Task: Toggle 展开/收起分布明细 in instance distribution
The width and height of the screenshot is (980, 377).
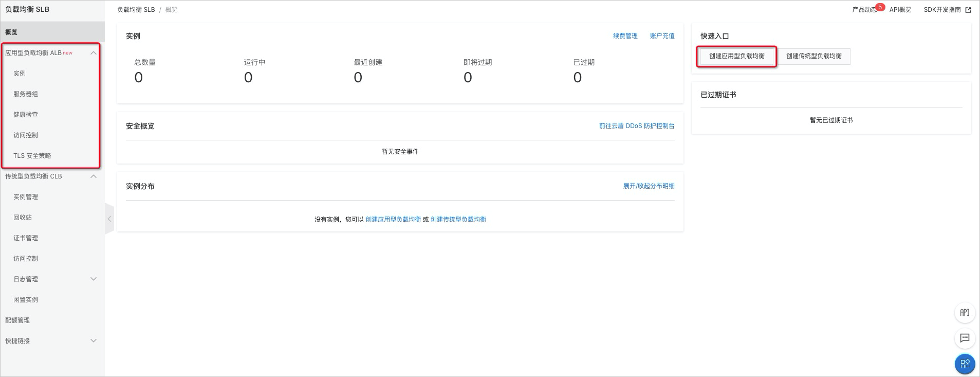Action: click(649, 186)
